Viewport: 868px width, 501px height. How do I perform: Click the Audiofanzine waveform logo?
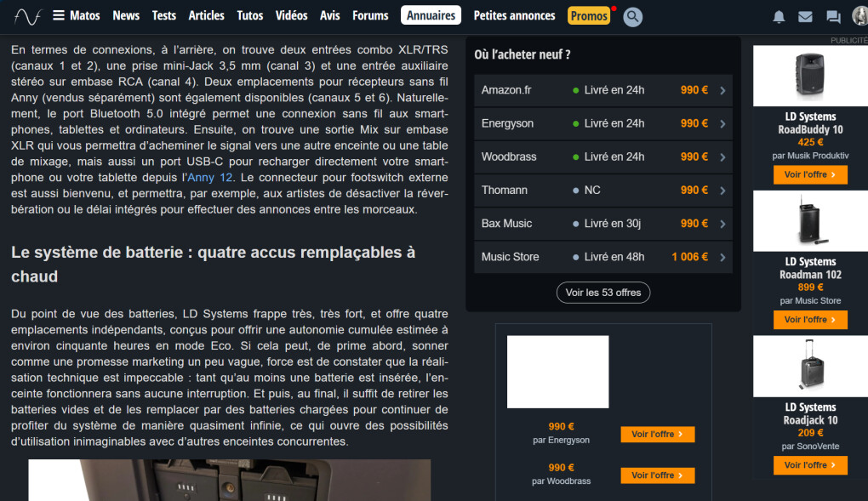(x=28, y=16)
